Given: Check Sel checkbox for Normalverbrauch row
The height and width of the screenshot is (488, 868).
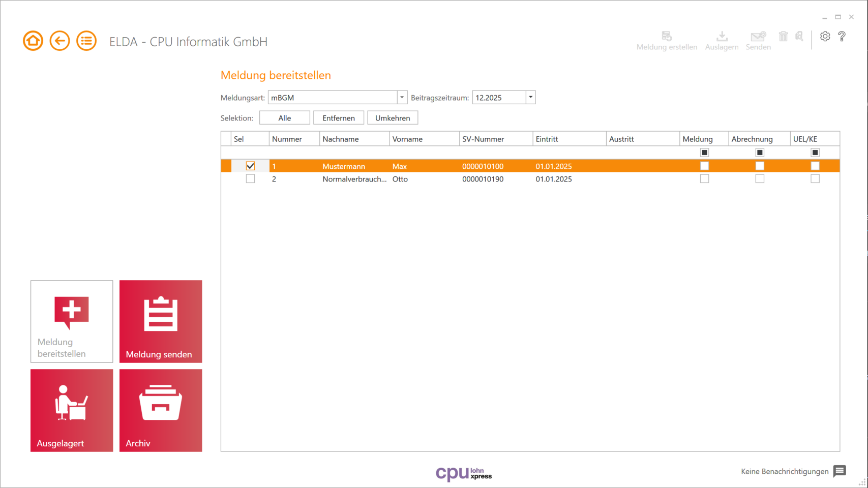Looking at the screenshot, I should [x=250, y=179].
